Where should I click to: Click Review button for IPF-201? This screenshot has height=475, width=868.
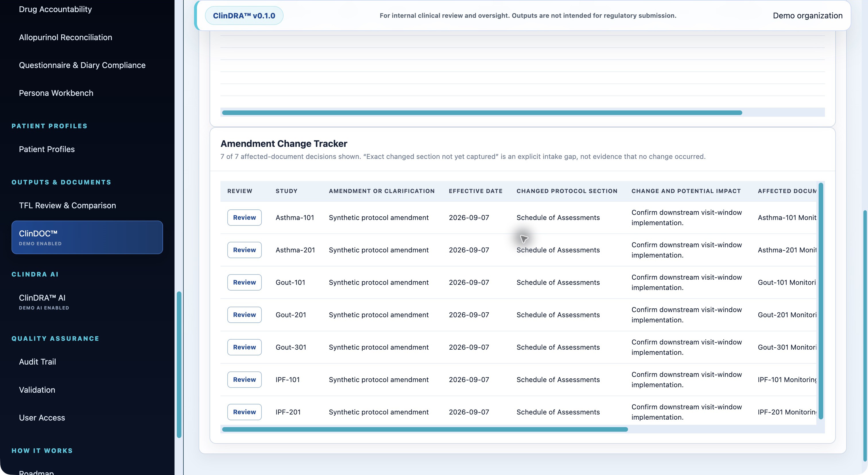tap(244, 412)
